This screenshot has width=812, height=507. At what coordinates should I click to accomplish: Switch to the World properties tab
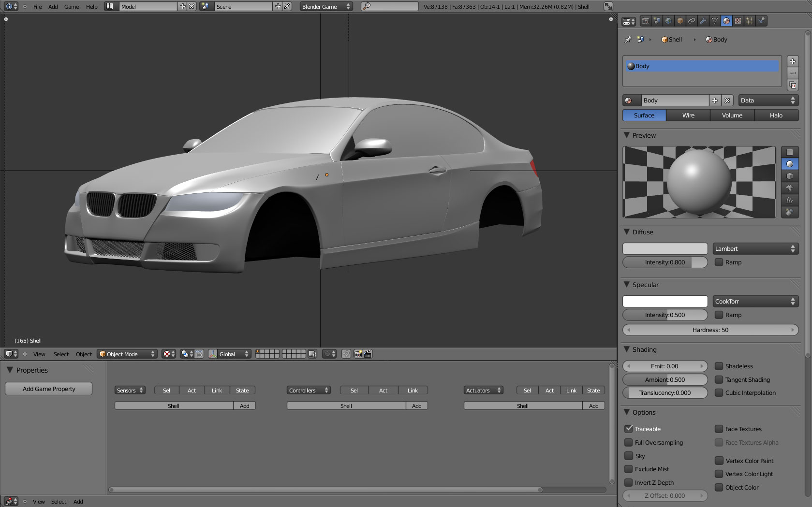(x=668, y=21)
